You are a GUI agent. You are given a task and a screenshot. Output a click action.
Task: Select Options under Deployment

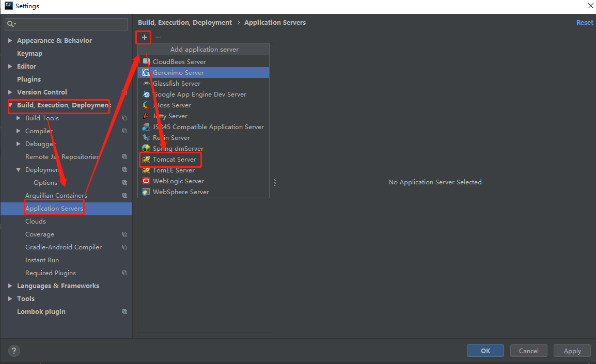click(x=45, y=182)
